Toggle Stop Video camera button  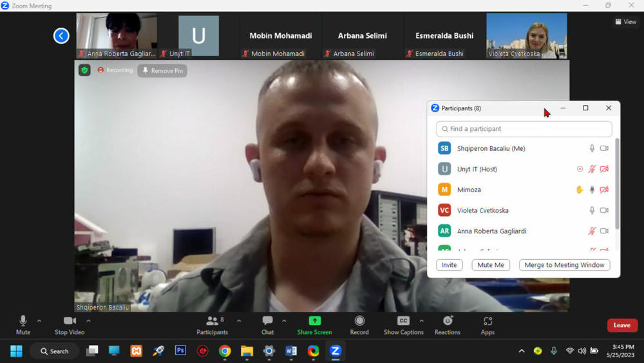(70, 321)
